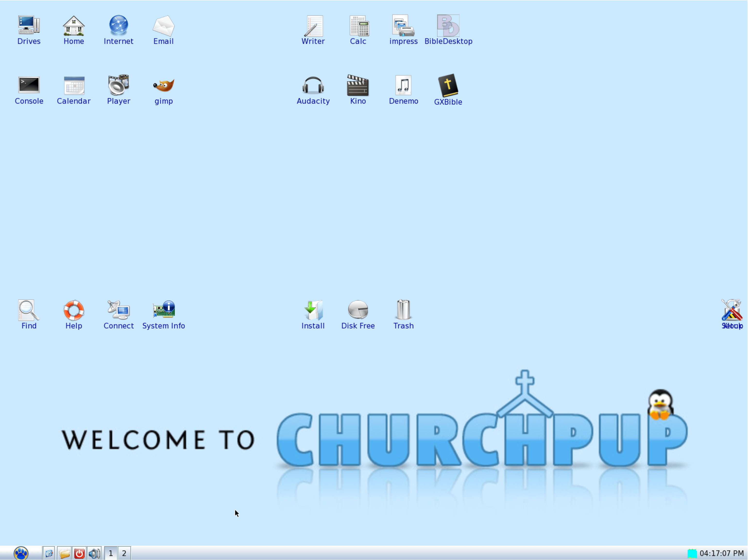
Task: Launch the impress presentation icon
Action: point(403,25)
